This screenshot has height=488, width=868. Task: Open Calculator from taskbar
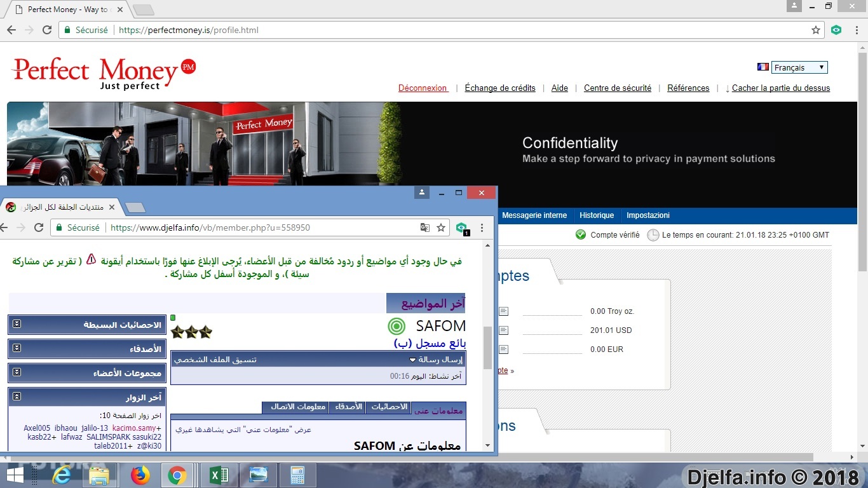point(297,475)
